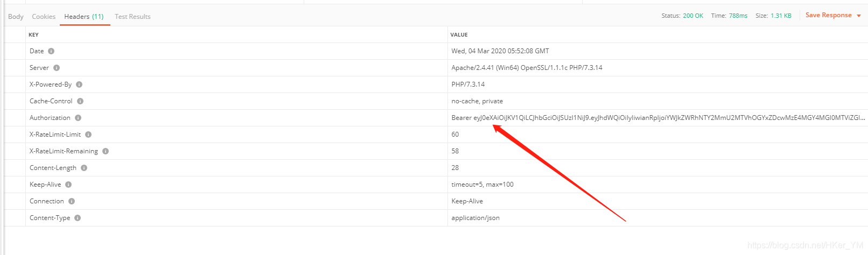Switch to the Body tab
Image resolution: width=868 pixels, height=255 pixels.
pos(16,17)
